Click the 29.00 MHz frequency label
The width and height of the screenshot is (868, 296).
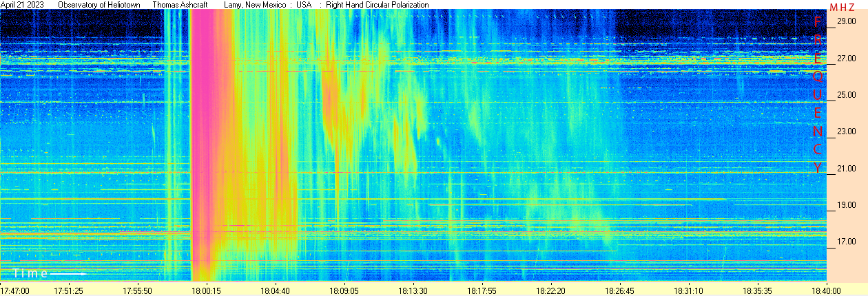846,22
